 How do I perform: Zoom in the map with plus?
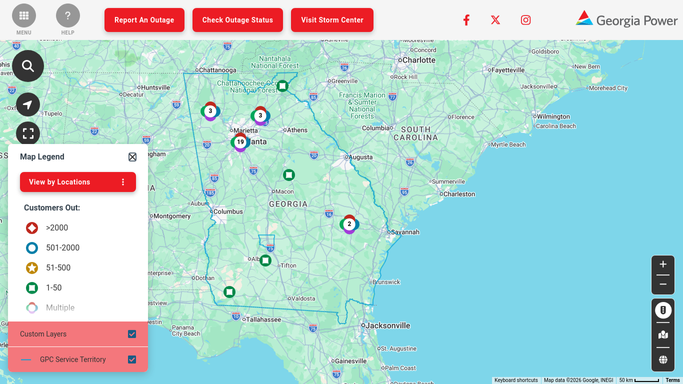pyautogui.click(x=663, y=264)
